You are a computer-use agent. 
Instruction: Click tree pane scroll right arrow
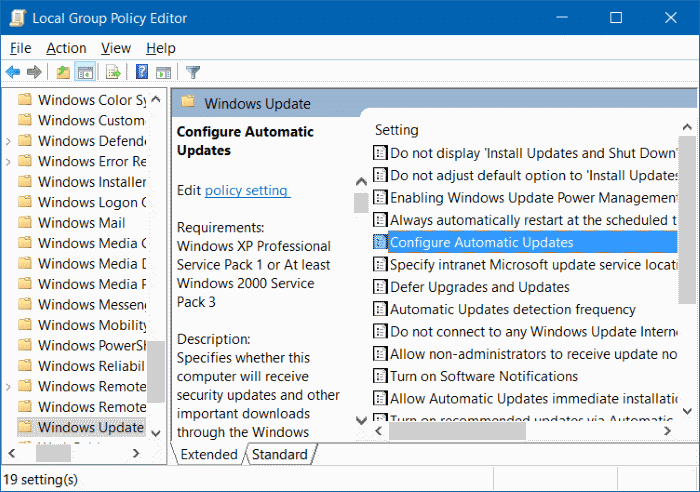136,453
